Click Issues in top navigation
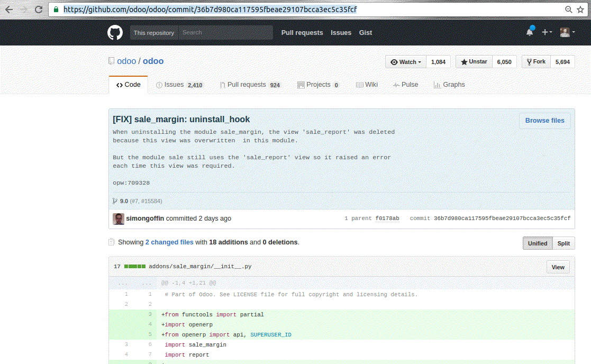The image size is (591, 364). (341, 33)
